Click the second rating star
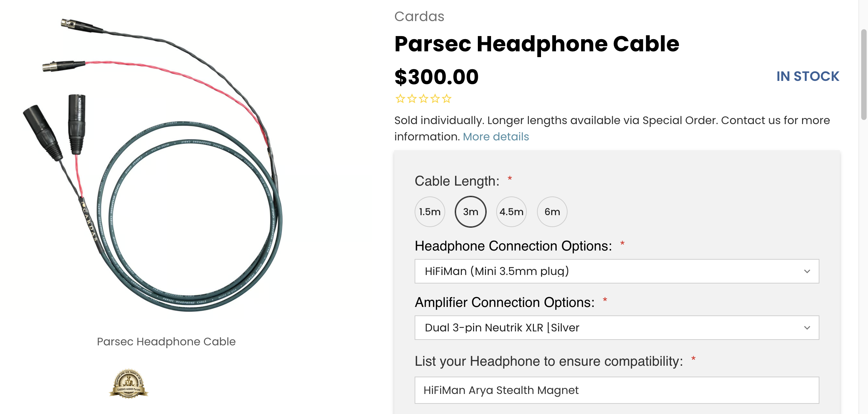The width and height of the screenshot is (868, 414). (412, 99)
